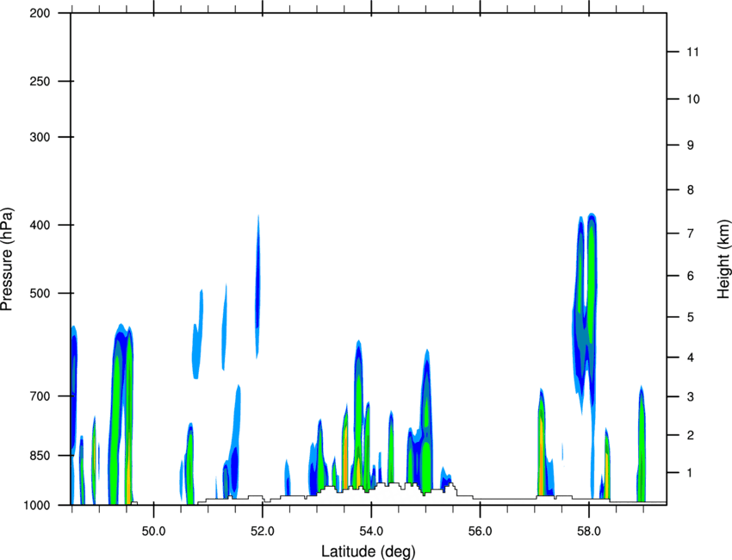
Task: Click the 56.0 latitude tick label
Action: tap(480, 532)
